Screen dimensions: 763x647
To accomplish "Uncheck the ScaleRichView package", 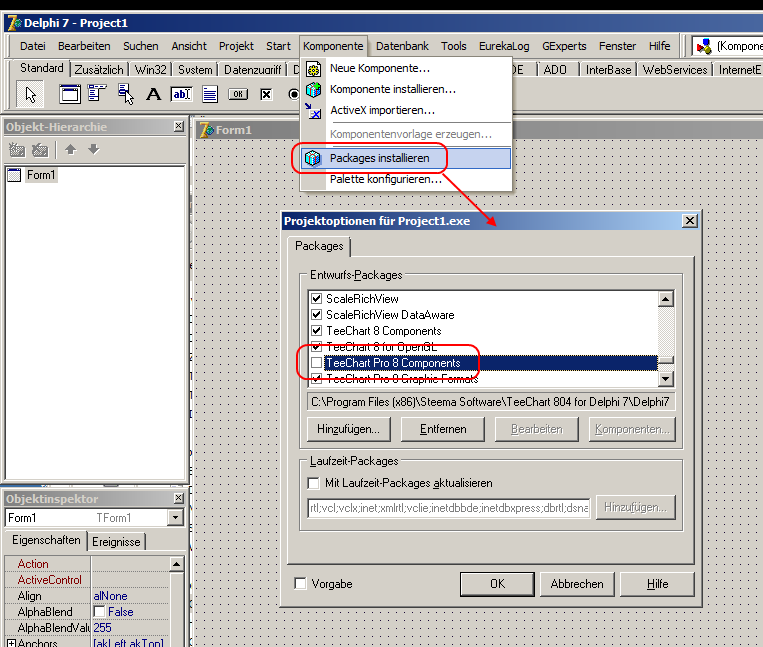I will click(x=316, y=298).
